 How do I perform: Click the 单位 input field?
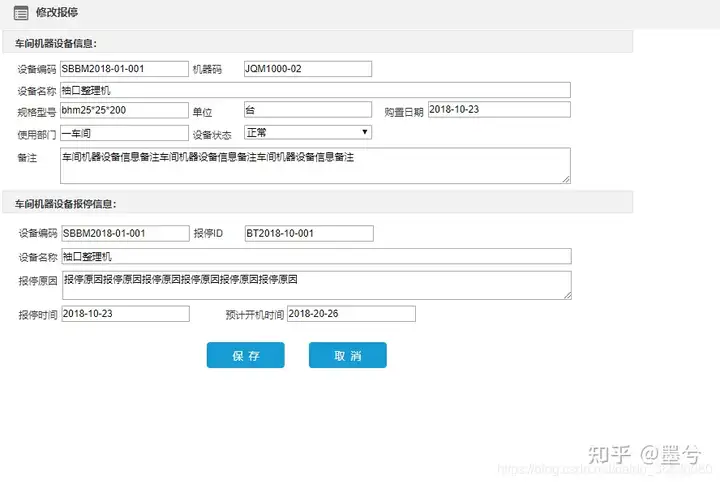tap(308, 110)
